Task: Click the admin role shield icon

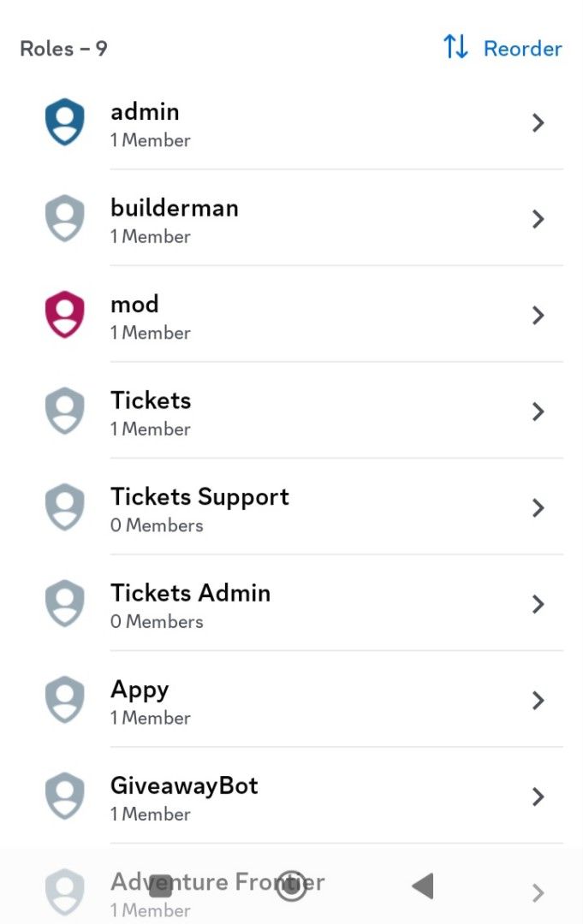Action: [63, 122]
